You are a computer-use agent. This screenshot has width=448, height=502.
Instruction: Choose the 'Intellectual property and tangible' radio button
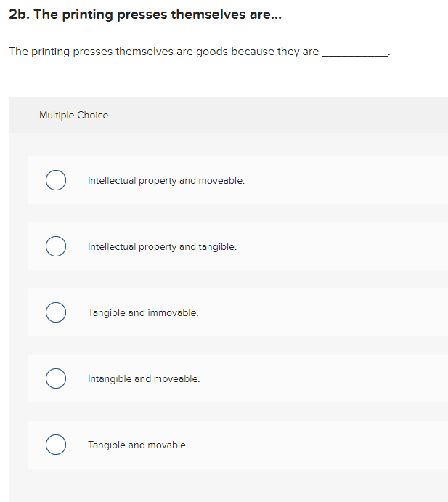click(56, 246)
